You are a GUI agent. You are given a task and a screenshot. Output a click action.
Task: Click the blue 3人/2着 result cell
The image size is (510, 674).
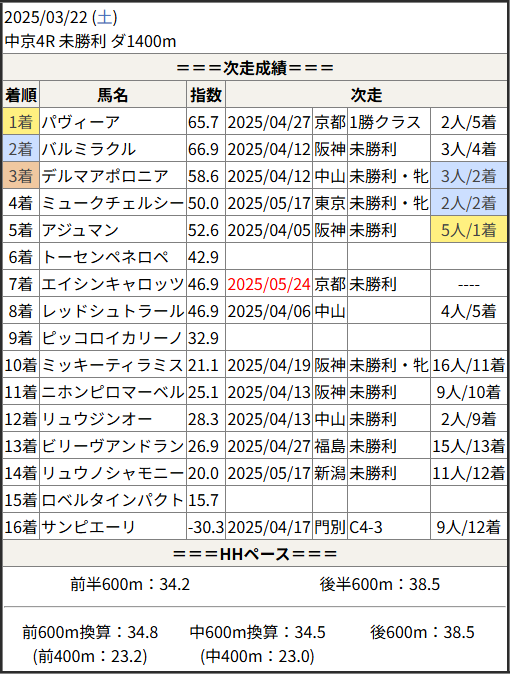[x=469, y=176]
